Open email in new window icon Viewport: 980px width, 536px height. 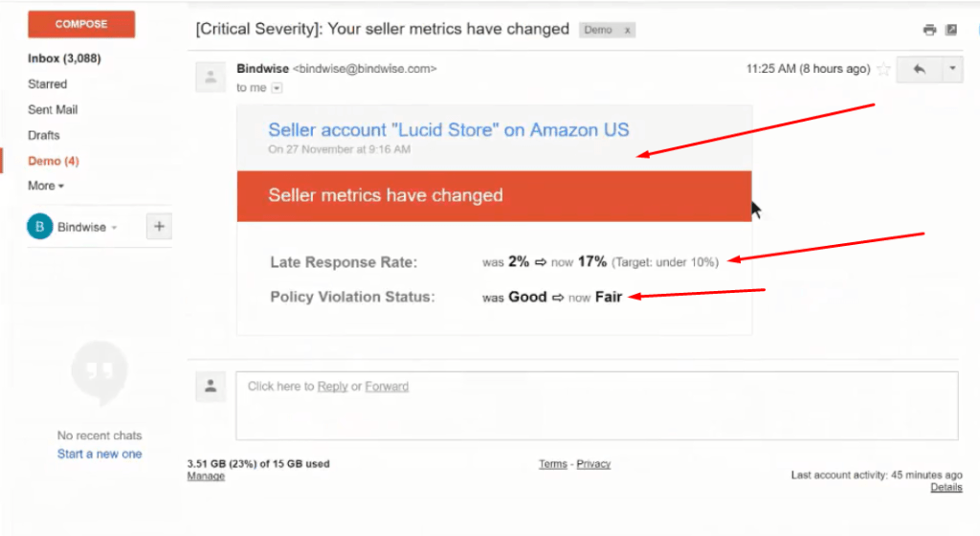[x=951, y=30]
